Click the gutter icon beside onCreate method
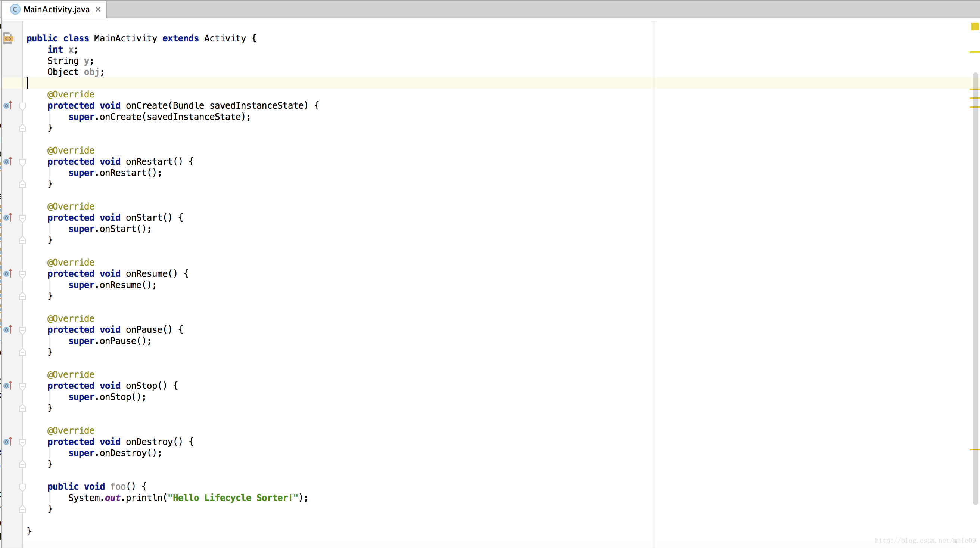Screen dimensions: 980x548 (7, 105)
